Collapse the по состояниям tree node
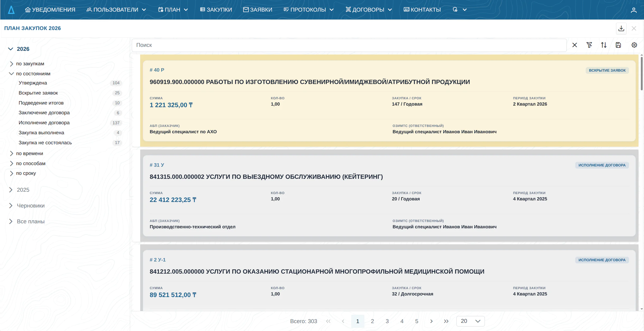The image size is (644, 331). (x=11, y=74)
